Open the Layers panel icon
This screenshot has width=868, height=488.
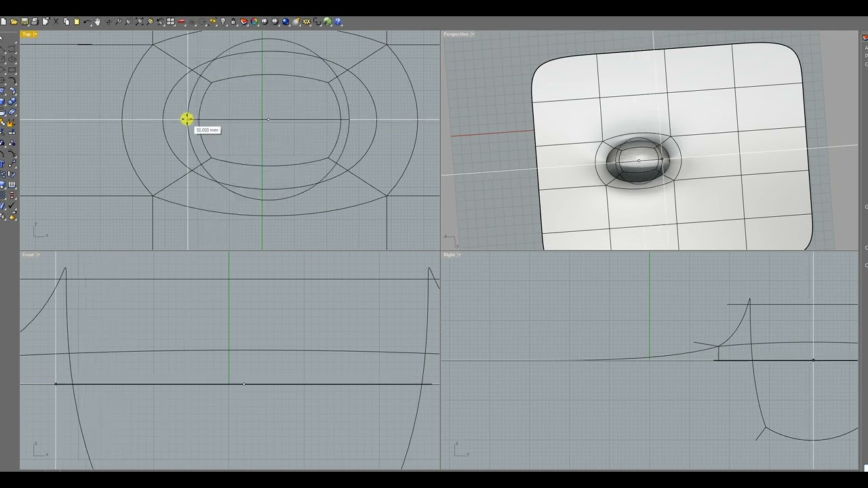coord(244,22)
